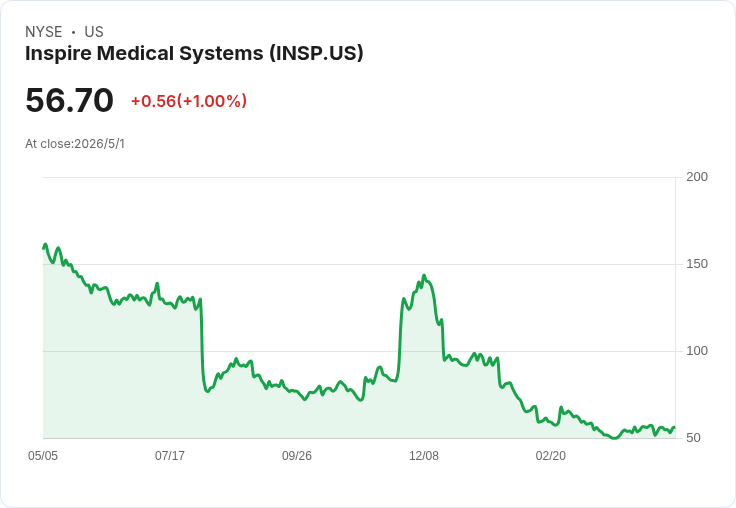The width and height of the screenshot is (736, 508).
Task: Click the At close:2026/5/1 timestamp
Action: (75, 144)
